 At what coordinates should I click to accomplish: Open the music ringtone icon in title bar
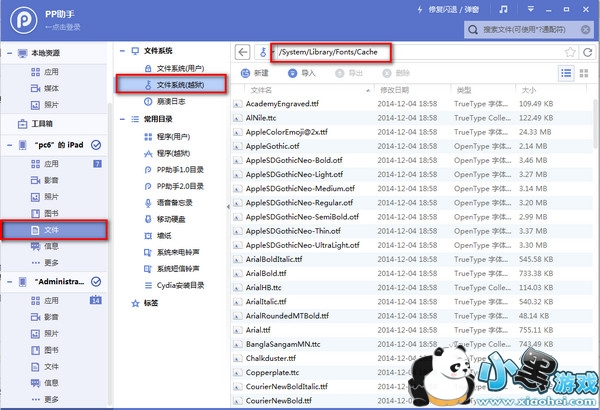[504, 10]
